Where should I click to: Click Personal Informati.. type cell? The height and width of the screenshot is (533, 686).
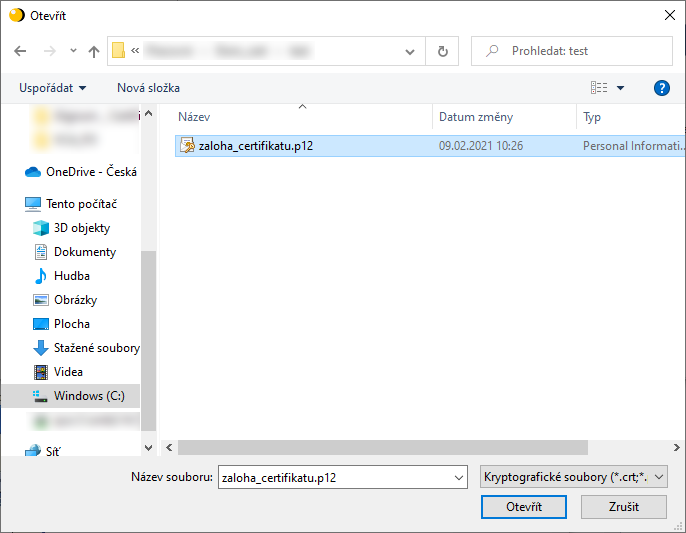634,146
